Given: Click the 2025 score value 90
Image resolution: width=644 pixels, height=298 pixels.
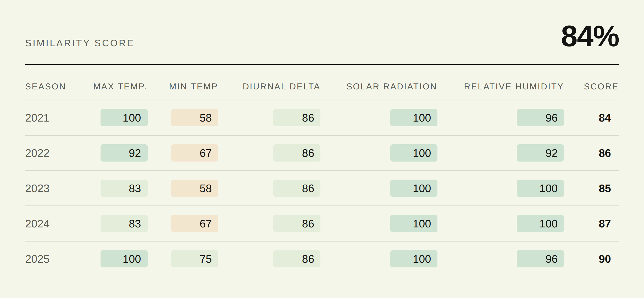Looking at the screenshot, I should [x=605, y=259].
